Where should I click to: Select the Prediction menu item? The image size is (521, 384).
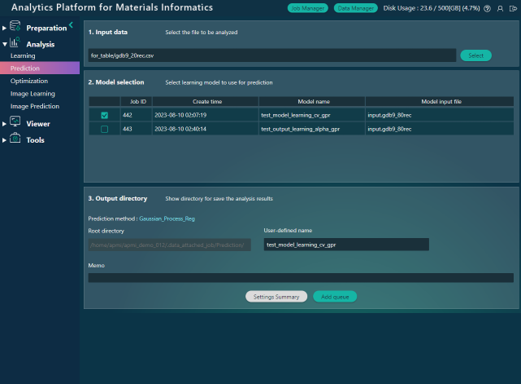point(40,68)
